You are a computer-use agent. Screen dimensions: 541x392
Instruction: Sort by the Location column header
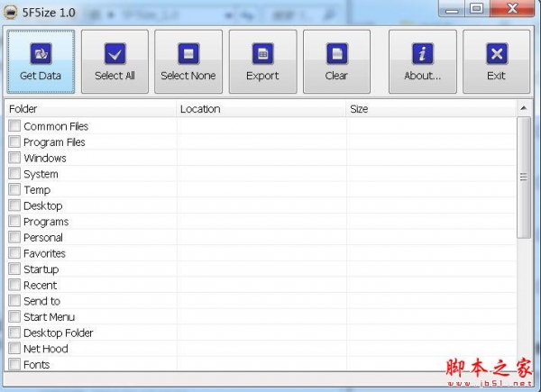click(261, 109)
